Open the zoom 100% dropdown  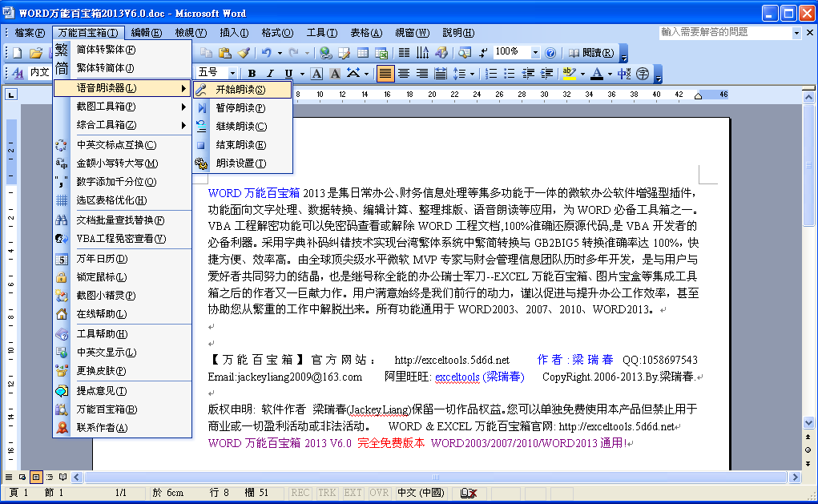534,53
